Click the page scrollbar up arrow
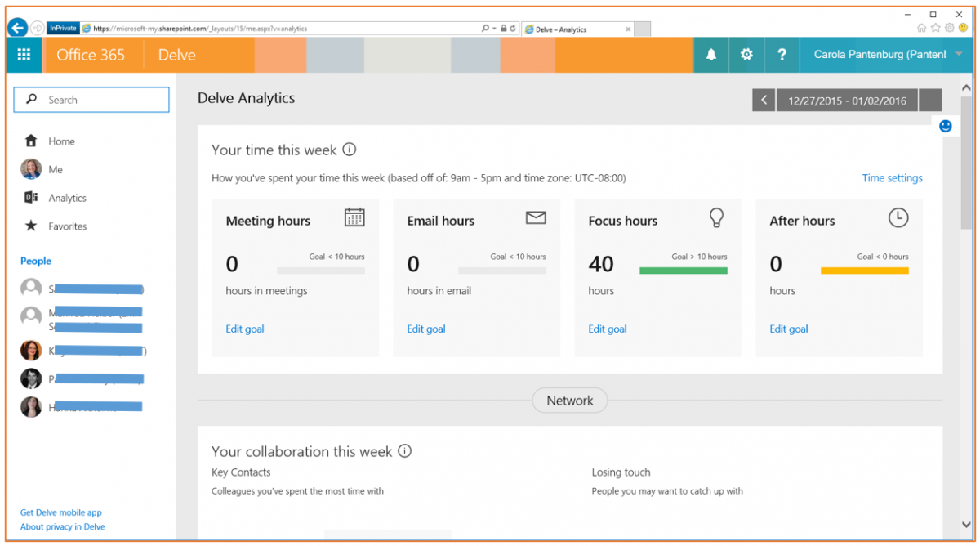The height and width of the screenshot is (546, 980). click(967, 87)
